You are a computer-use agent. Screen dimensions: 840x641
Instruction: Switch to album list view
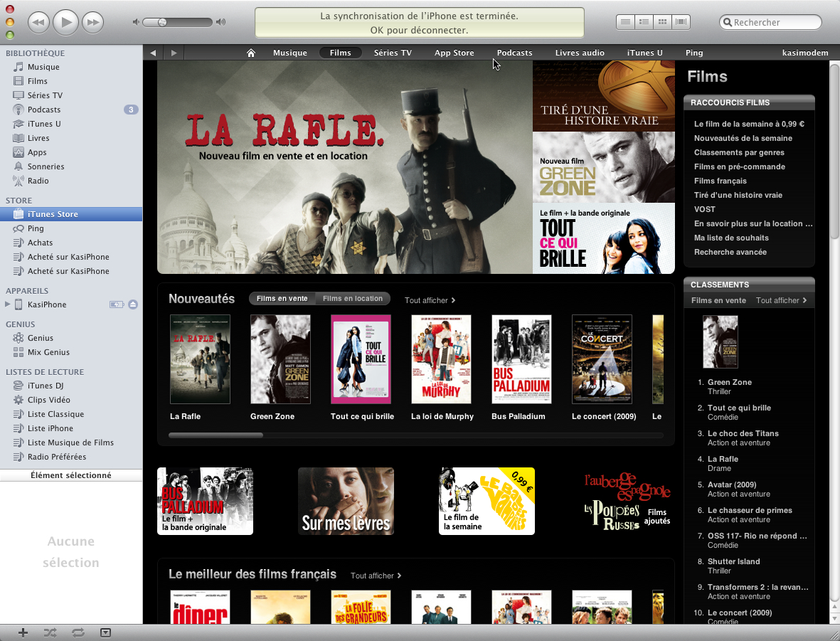point(644,22)
